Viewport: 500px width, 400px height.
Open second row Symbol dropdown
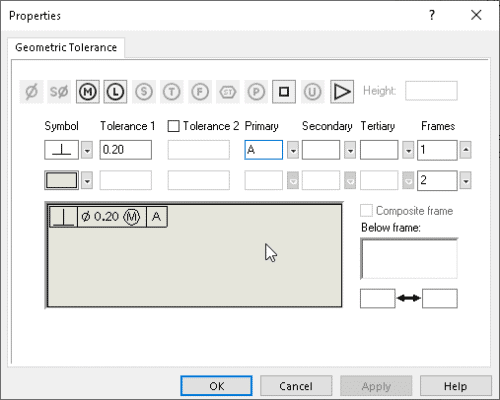click(87, 181)
